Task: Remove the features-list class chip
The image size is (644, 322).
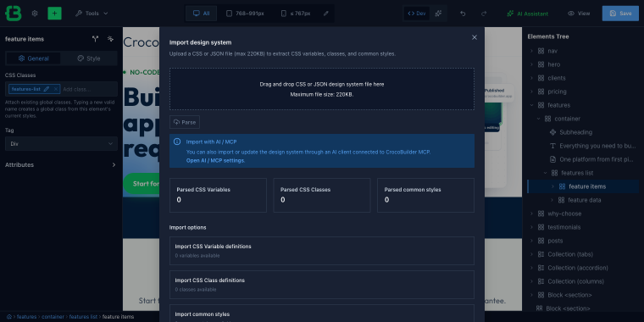Action: (x=56, y=89)
